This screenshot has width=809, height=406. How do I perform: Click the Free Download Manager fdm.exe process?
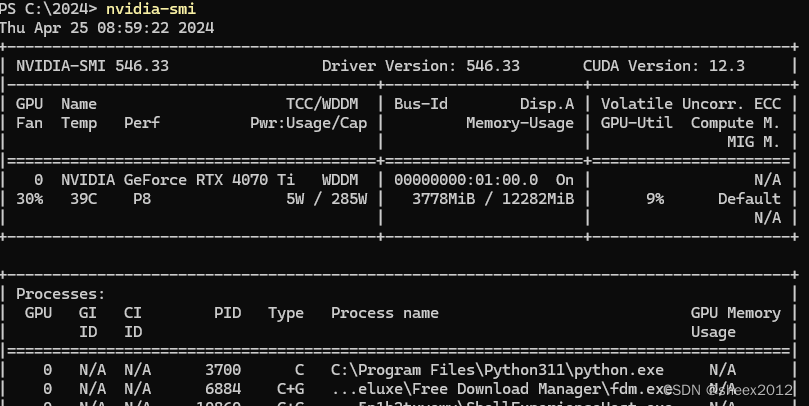tap(498, 389)
